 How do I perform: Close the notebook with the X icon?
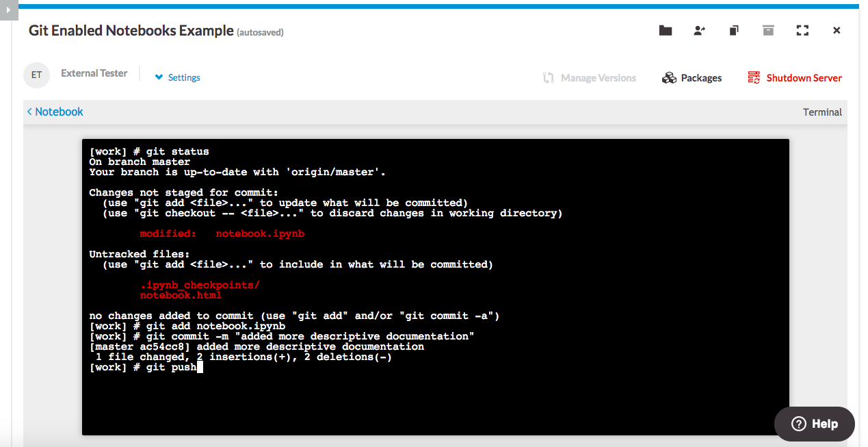click(837, 31)
